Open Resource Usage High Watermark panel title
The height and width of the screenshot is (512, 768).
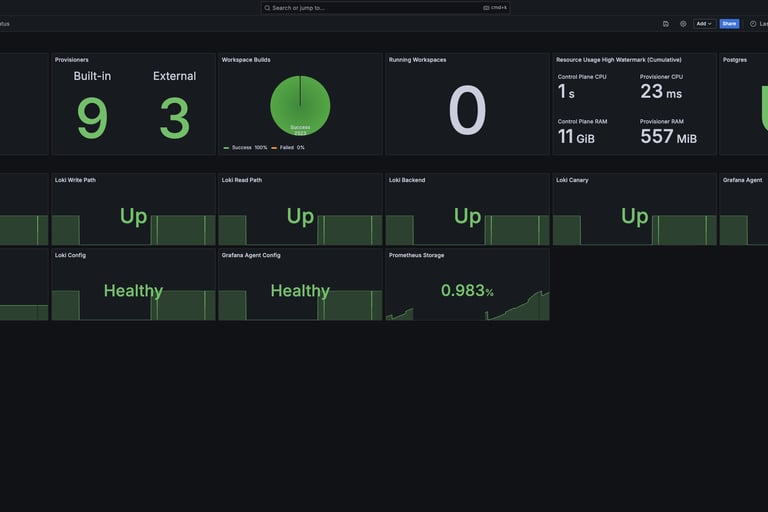[619, 60]
